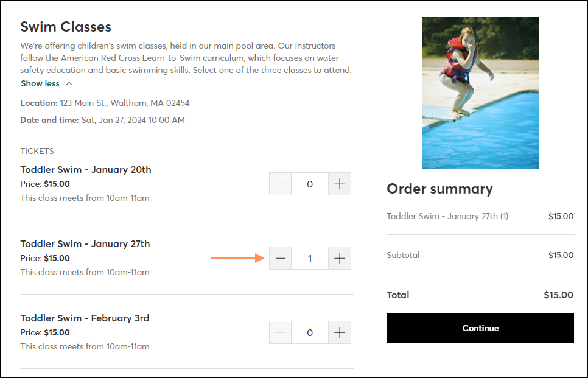Click plus icon for January 27th class

tap(340, 258)
